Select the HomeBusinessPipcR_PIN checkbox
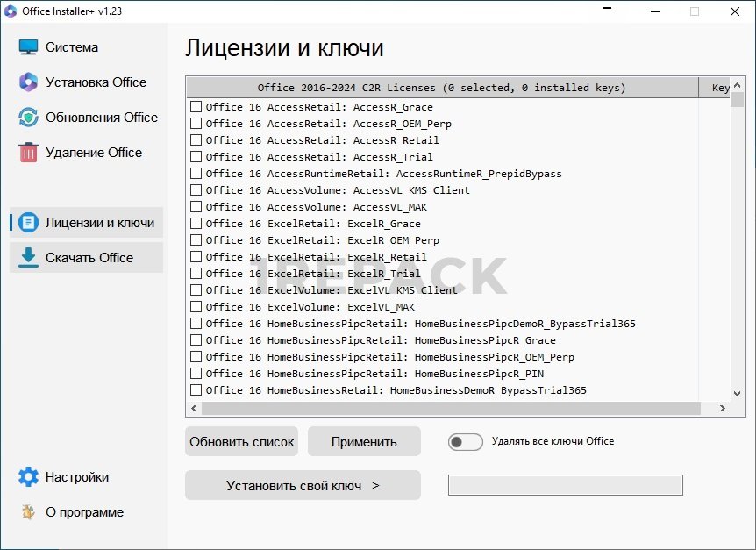This screenshot has height=550, width=756. [x=196, y=374]
